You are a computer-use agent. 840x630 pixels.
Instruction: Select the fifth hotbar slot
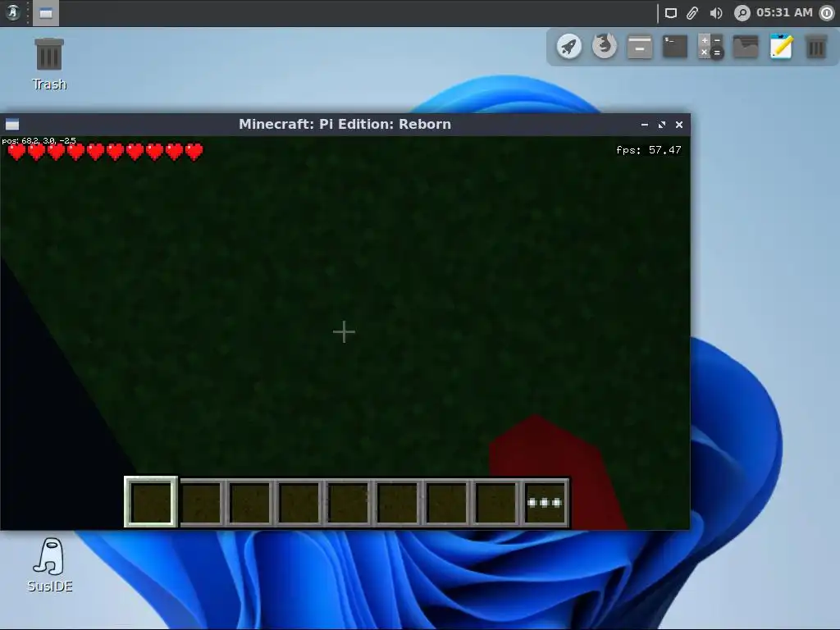348,503
